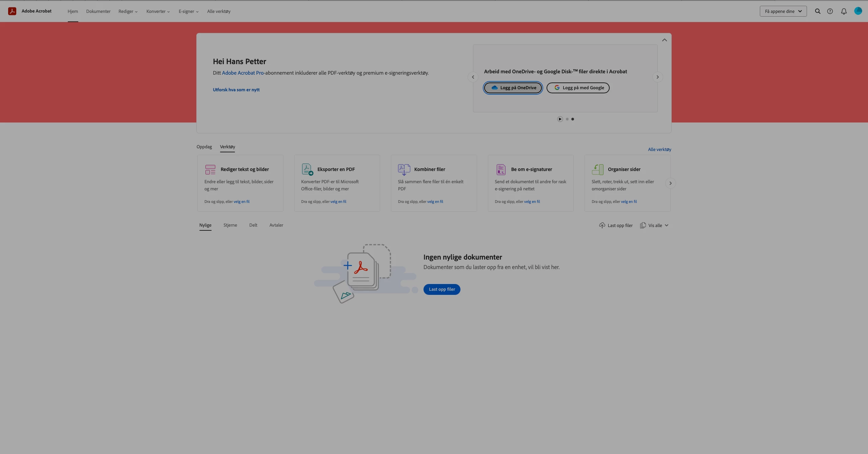Select the second carousel dot indicator

coord(567,119)
